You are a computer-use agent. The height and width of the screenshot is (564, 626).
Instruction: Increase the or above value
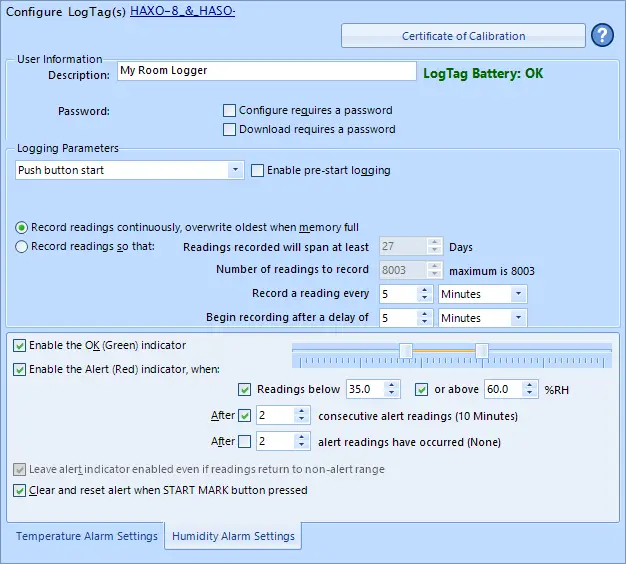pyautogui.click(x=529, y=385)
